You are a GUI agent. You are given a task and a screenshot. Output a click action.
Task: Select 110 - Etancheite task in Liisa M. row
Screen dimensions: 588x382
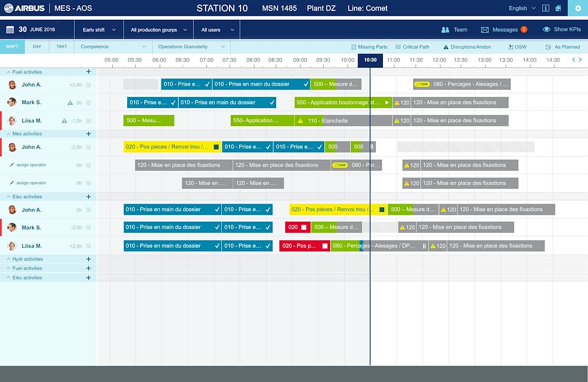click(x=343, y=121)
